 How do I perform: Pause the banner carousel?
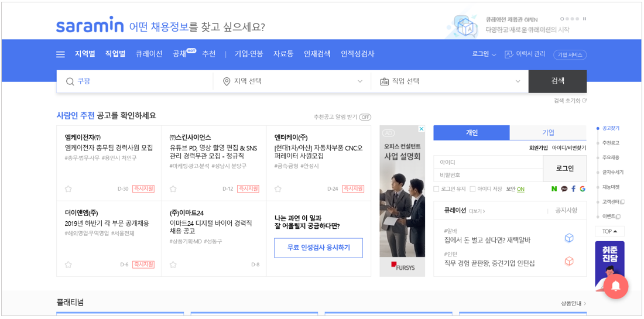click(584, 19)
